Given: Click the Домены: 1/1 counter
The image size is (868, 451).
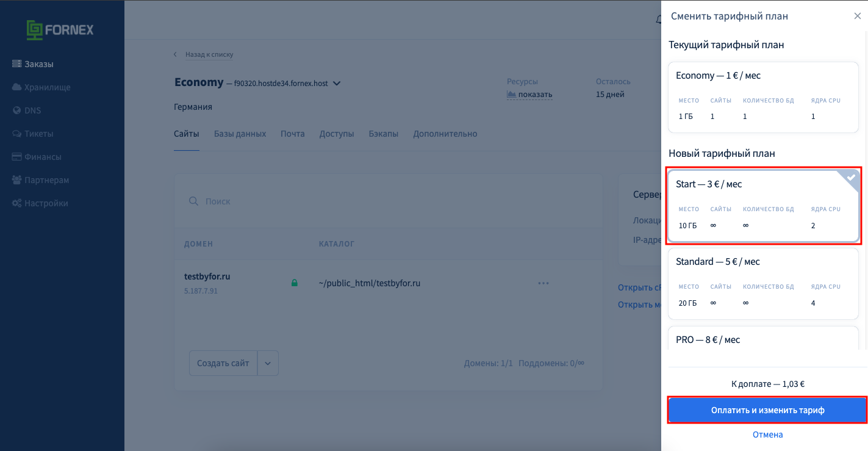Looking at the screenshot, I should tap(489, 363).
